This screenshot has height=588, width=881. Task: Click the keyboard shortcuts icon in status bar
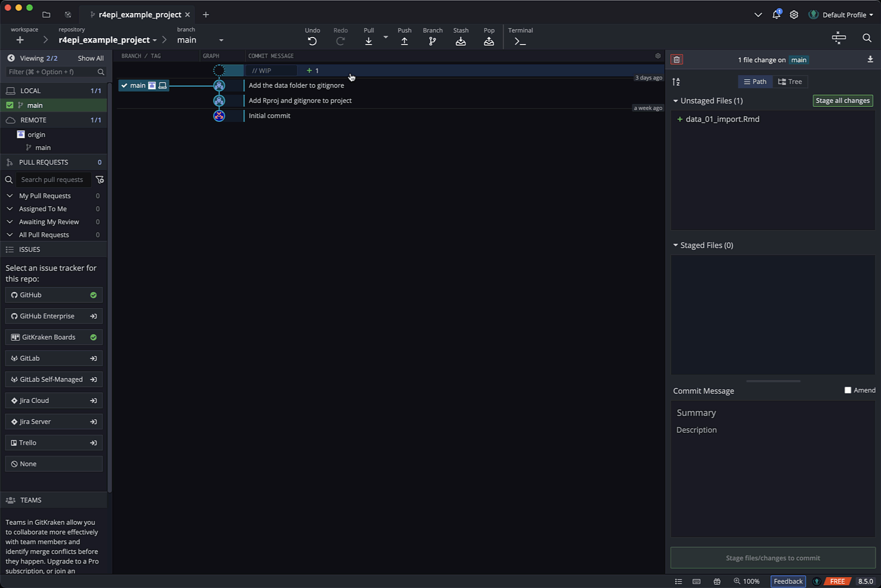(x=696, y=581)
